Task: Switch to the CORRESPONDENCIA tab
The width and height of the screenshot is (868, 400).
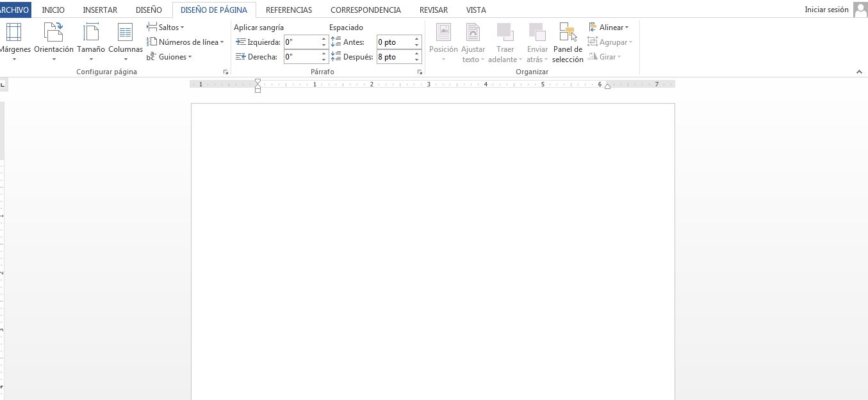Action: pyautogui.click(x=366, y=10)
